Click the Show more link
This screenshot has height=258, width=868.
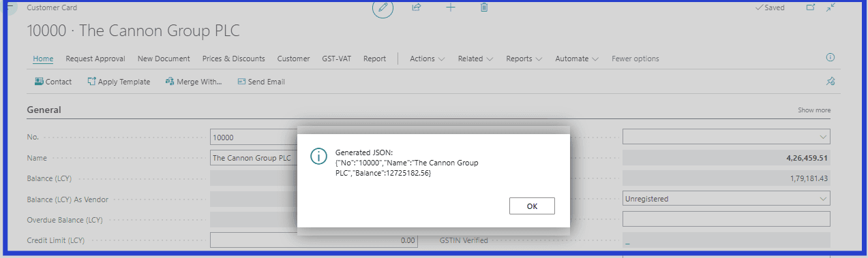click(x=814, y=110)
